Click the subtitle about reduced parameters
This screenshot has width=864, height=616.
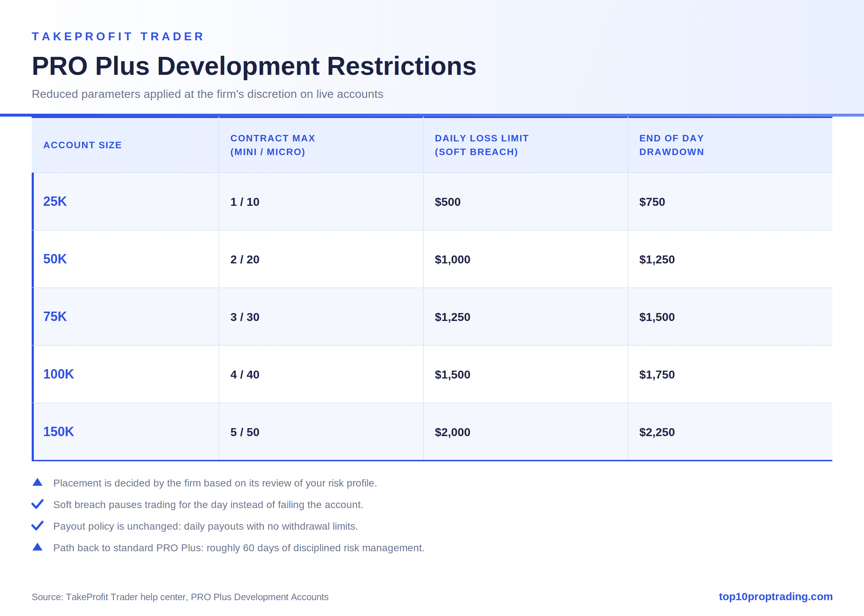tap(208, 94)
